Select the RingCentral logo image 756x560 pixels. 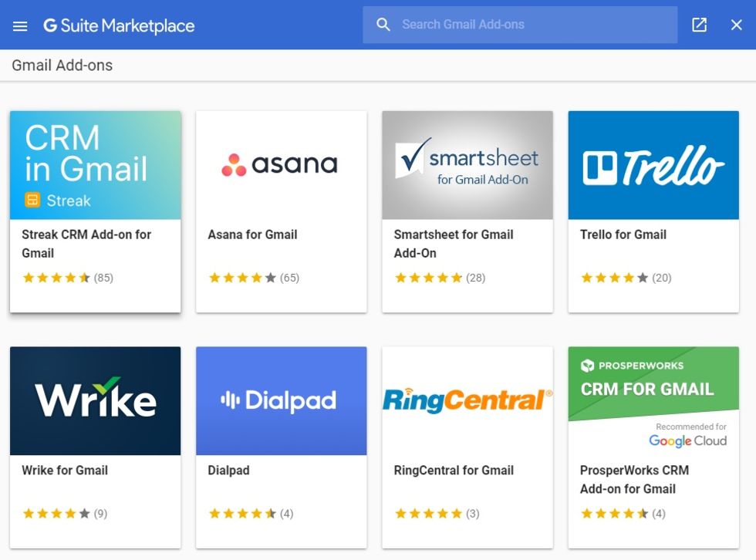click(467, 401)
